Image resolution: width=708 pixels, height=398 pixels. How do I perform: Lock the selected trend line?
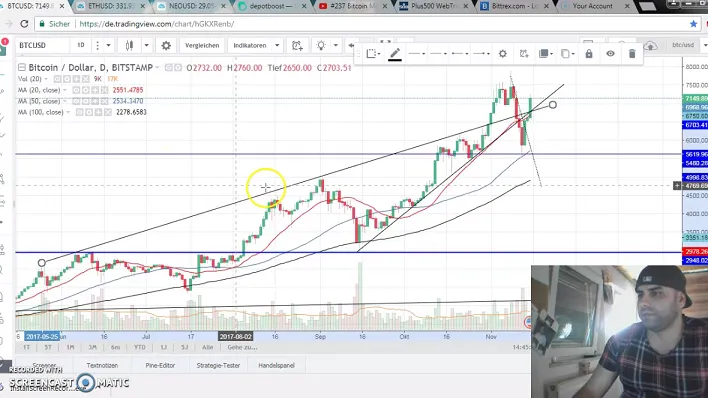coord(589,54)
